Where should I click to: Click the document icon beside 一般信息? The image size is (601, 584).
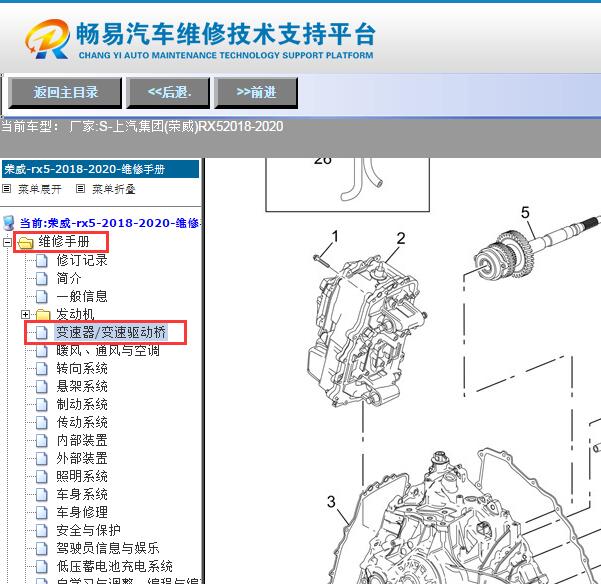point(42,297)
